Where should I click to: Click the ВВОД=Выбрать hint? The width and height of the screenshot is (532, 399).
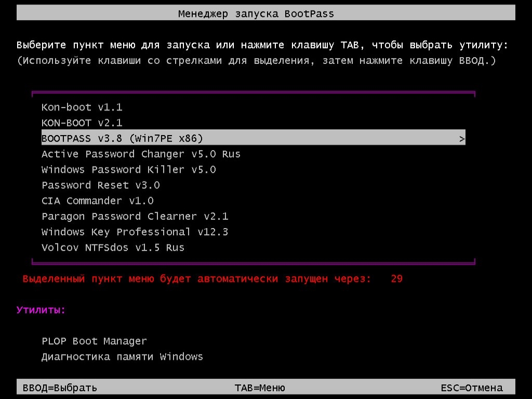click(60, 388)
